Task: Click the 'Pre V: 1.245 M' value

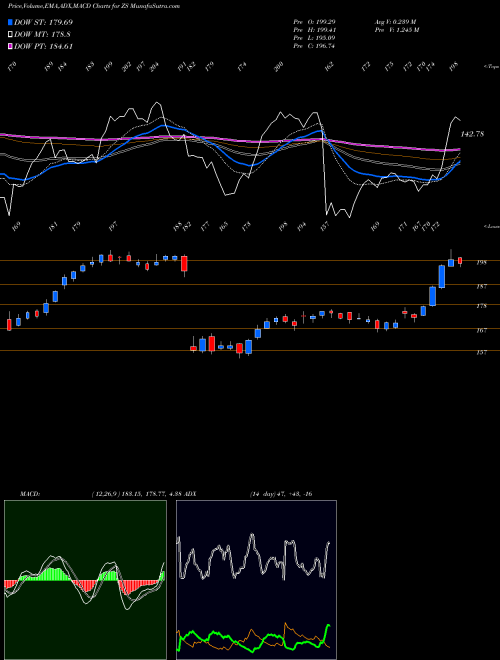Action: pos(396,30)
